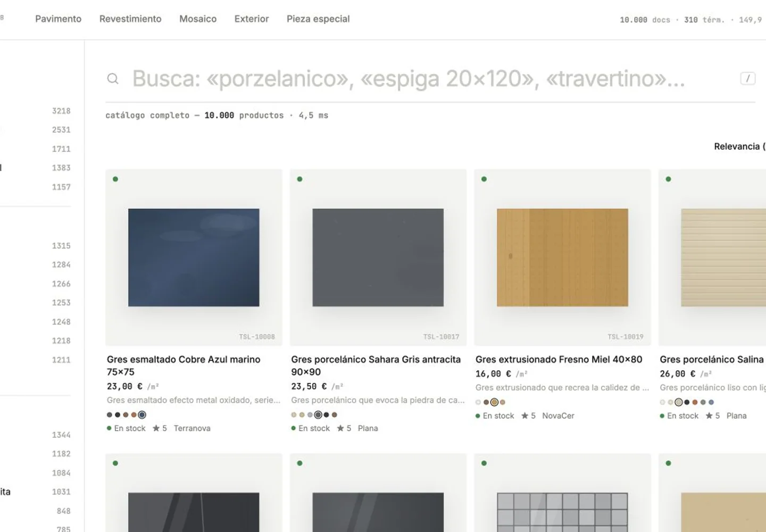Click the star rating on the Sahara Gris antracita card
Viewport: 766px width, 532px height.
[344, 428]
